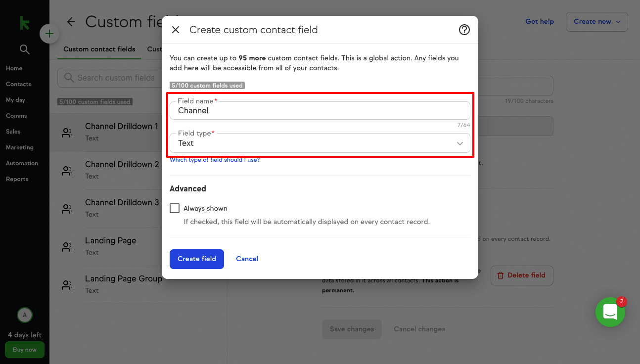This screenshot has height=364, width=640.
Task: Check the Always shown checkbox
Action: coord(175,208)
